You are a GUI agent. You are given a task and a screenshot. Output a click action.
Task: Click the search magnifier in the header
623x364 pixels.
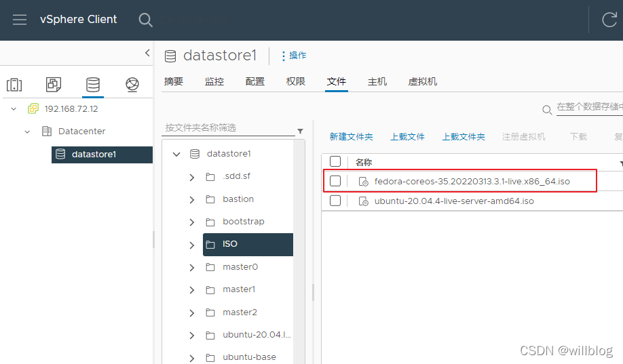[145, 20]
